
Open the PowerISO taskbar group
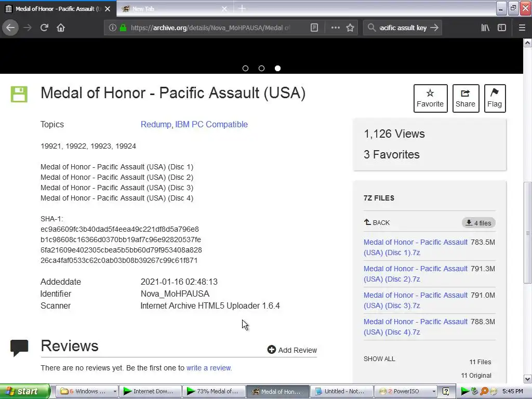click(x=405, y=391)
